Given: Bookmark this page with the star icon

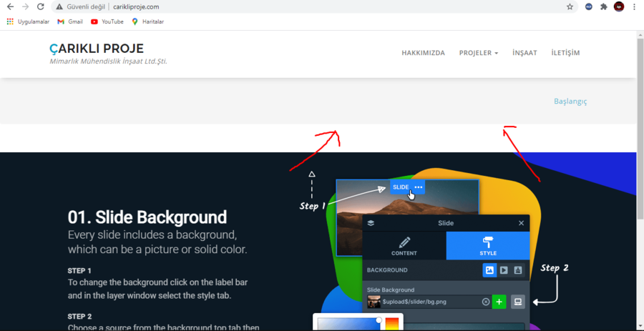Looking at the screenshot, I should tap(570, 6).
